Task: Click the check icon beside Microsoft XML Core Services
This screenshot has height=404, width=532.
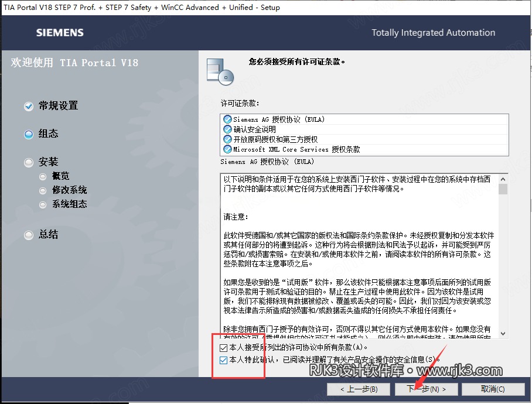Action: coord(227,149)
